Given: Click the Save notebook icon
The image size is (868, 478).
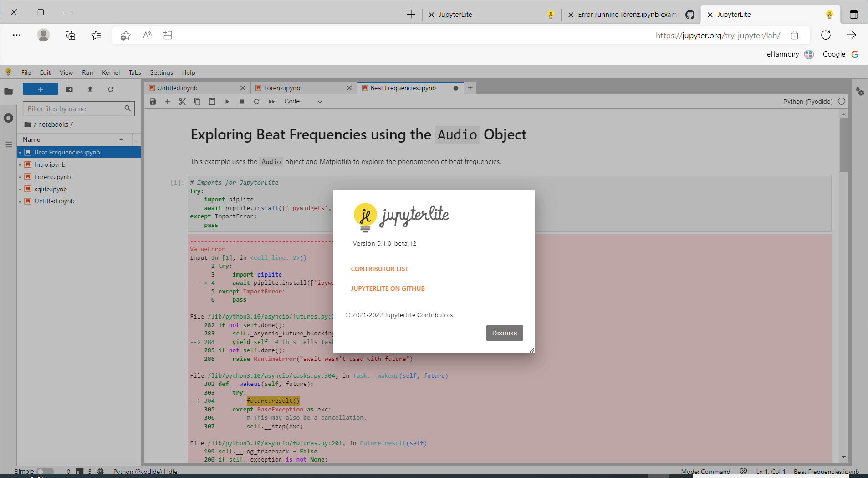Looking at the screenshot, I should click(153, 101).
